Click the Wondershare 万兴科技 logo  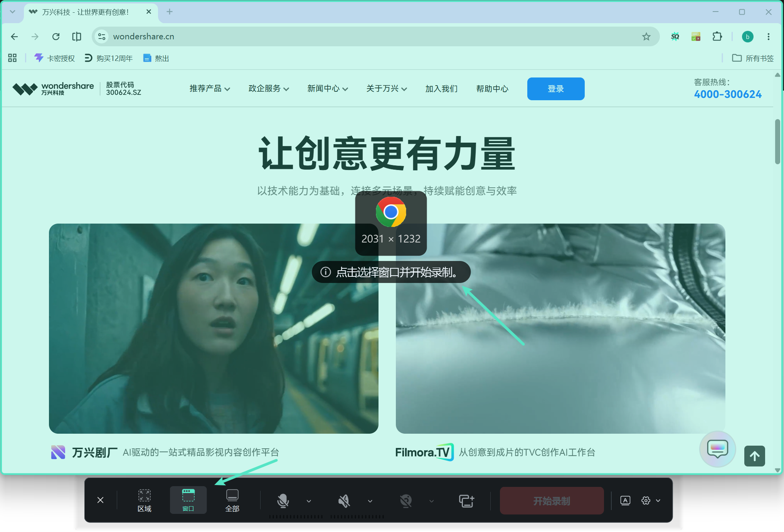53,89
